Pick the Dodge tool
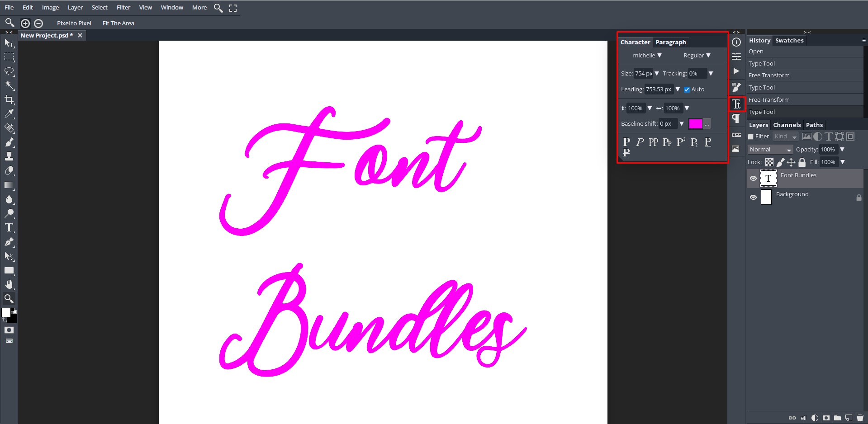The height and width of the screenshot is (424, 868). pyautogui.click(x=9, y=213)
